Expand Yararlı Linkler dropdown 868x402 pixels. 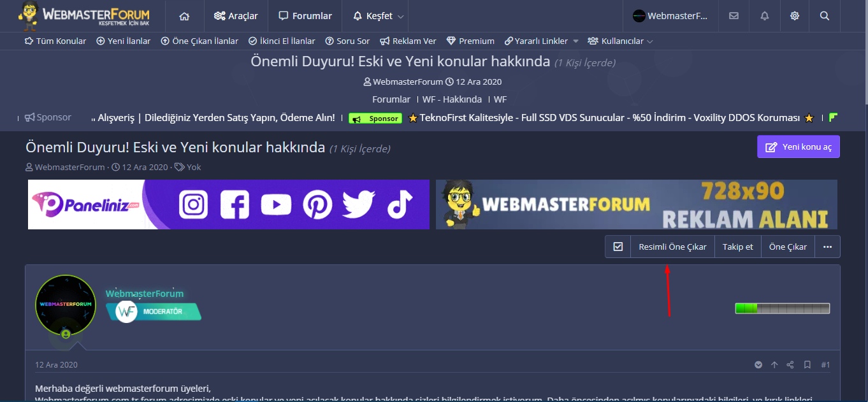(x=541, y=41)
